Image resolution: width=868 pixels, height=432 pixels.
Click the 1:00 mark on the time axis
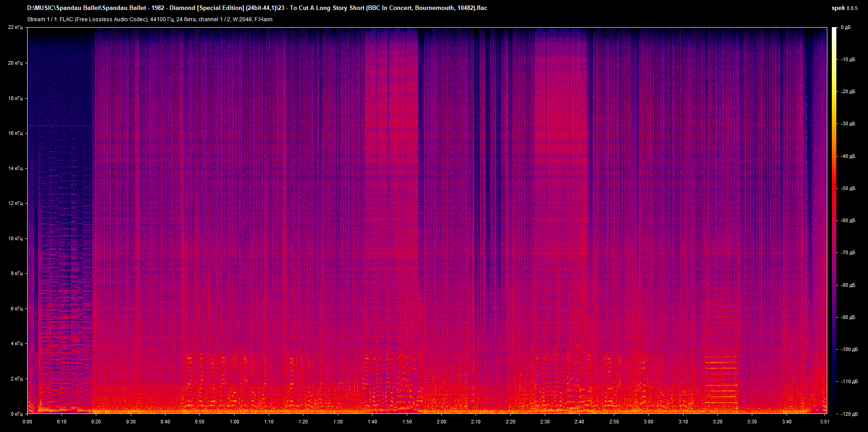pyautogui.click(x=234, y=422)
